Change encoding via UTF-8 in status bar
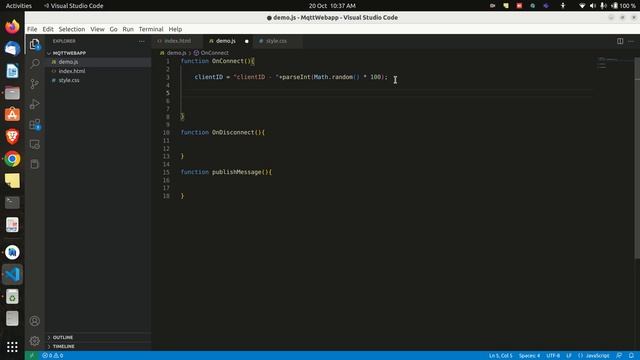This screenshot has height=360, width=640. (x=553, y=356)
